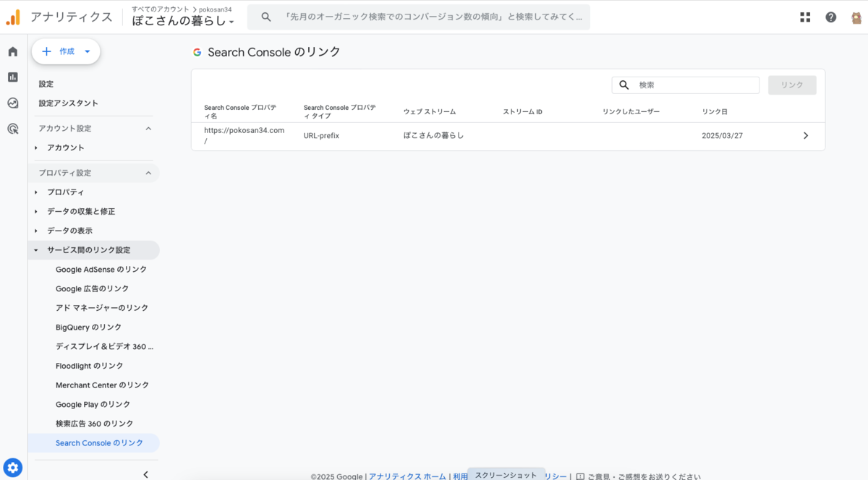The width and height of the screenshot is (868, 480).
Task: Collapse the アカウント設定 section
Action: point(148,129)
